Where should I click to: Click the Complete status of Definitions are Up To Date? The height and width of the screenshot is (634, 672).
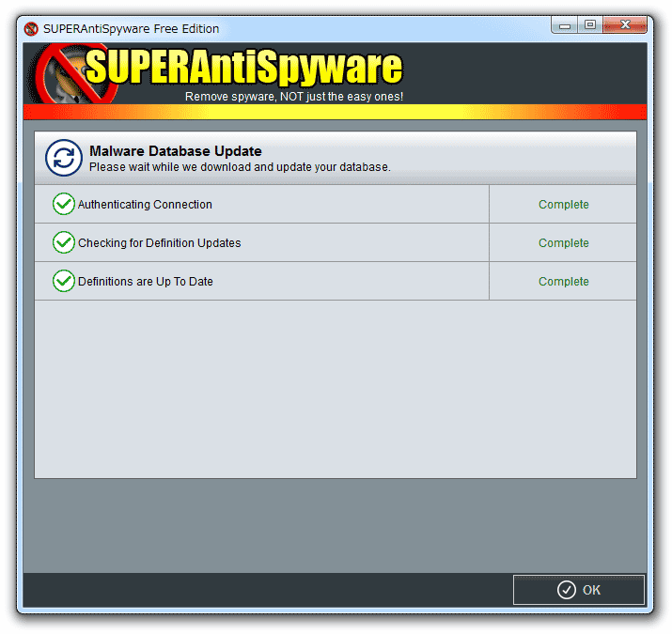click(x=564, y=282)
